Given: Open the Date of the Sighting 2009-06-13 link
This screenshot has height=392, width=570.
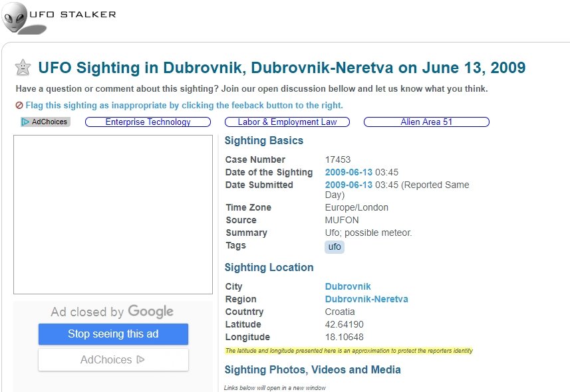Looking at the screenshot, I should [x=349, y=172].
